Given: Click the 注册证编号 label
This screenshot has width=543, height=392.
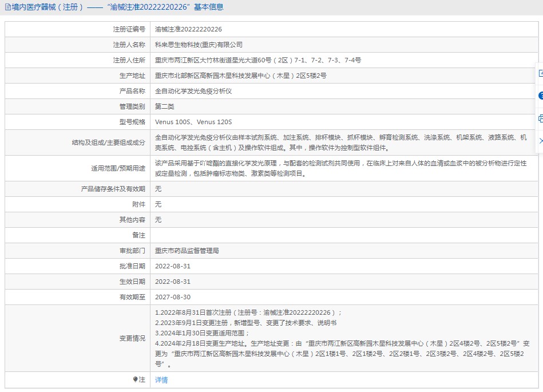Looking at the screenshot, I should pos(129,29).
